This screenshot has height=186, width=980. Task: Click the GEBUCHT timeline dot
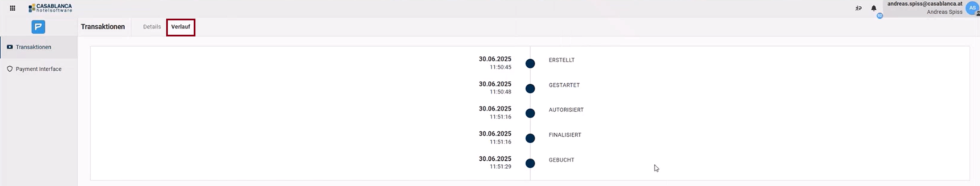click(x=530, y=163)
